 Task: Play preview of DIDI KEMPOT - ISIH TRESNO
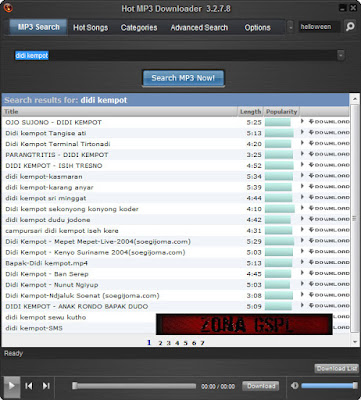(x=302, y=165)
